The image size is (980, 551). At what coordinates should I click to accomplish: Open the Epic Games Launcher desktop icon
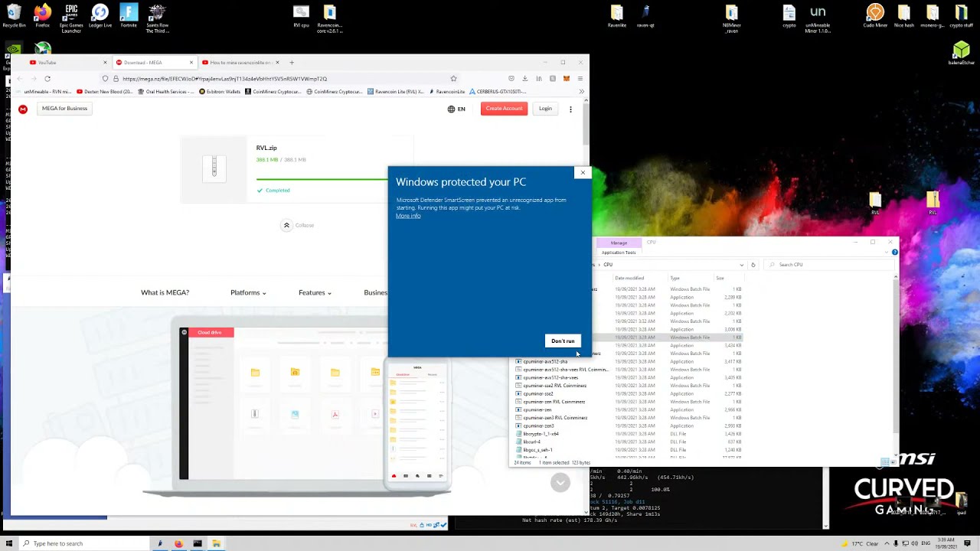[x=71, y=19]
